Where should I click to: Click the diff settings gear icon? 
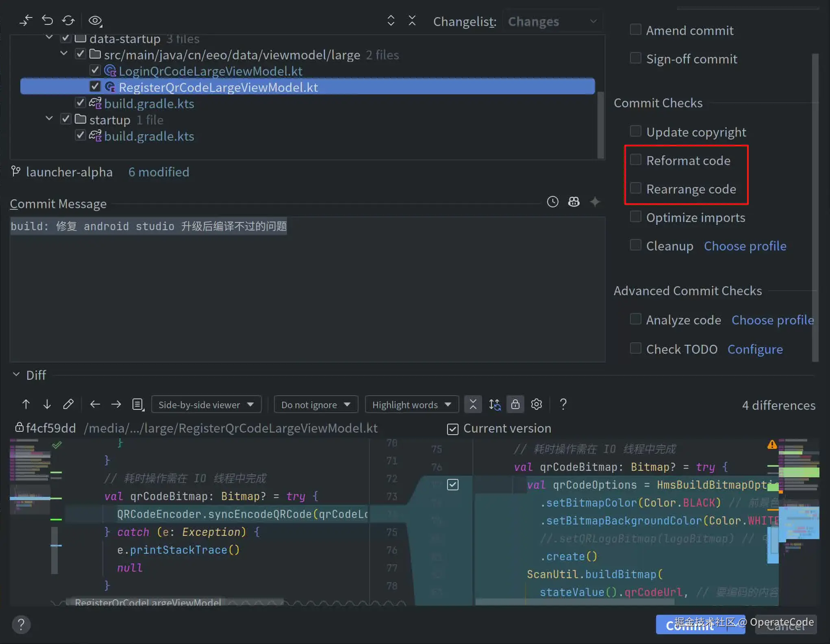(537, 404)
